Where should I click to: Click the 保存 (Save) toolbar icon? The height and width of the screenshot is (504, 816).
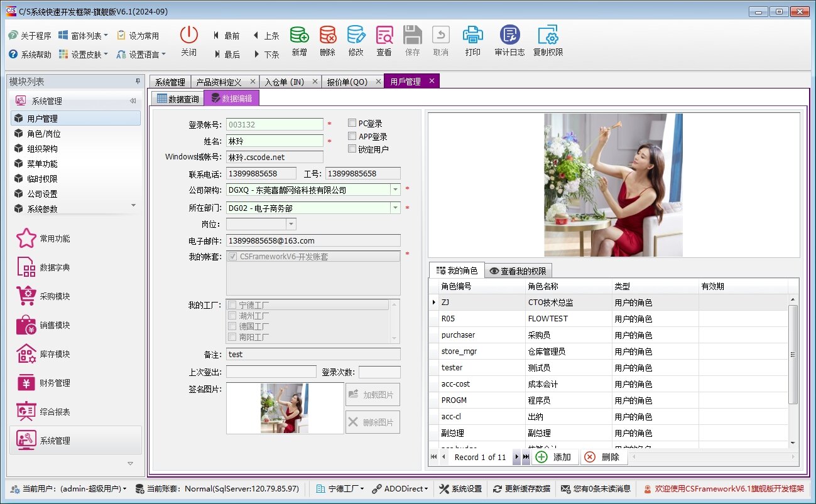[x=412, y=40]
